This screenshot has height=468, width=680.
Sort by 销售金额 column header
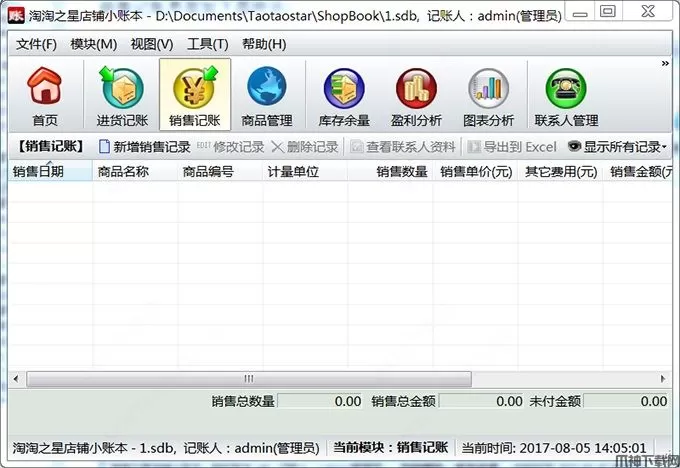(638, 171)
